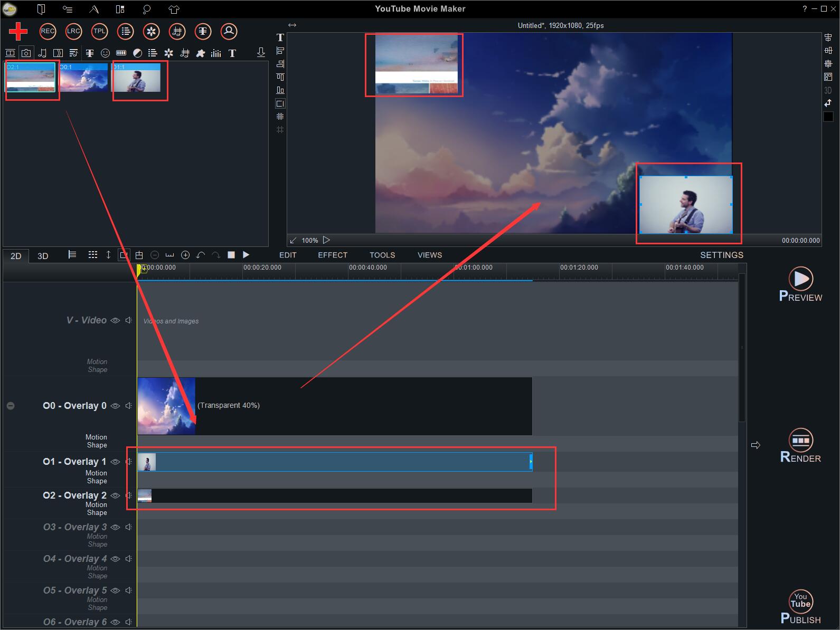
Task: Click the expand arrow left of 100% zoom
Action: click(x=294, y=240)
